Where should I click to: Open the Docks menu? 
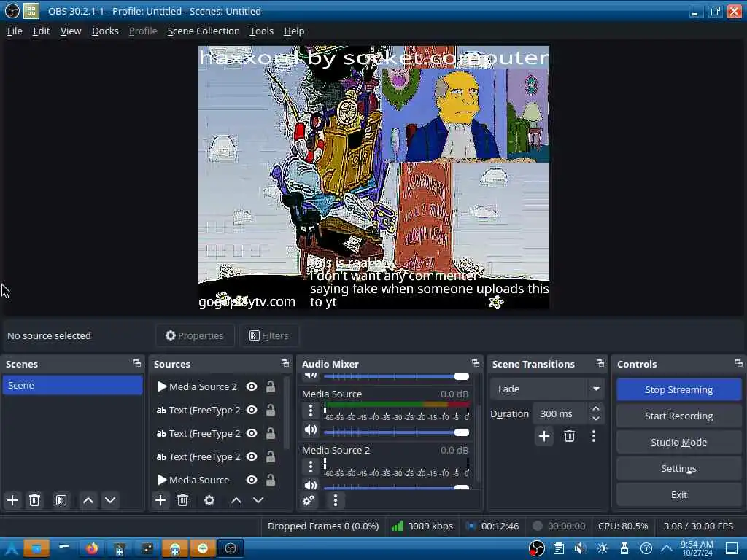105,31
